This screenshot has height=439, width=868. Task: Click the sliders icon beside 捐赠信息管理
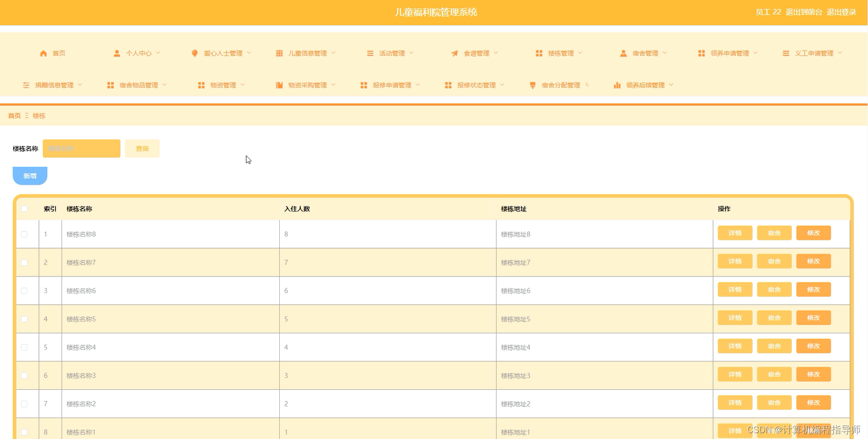click(26, 85)
